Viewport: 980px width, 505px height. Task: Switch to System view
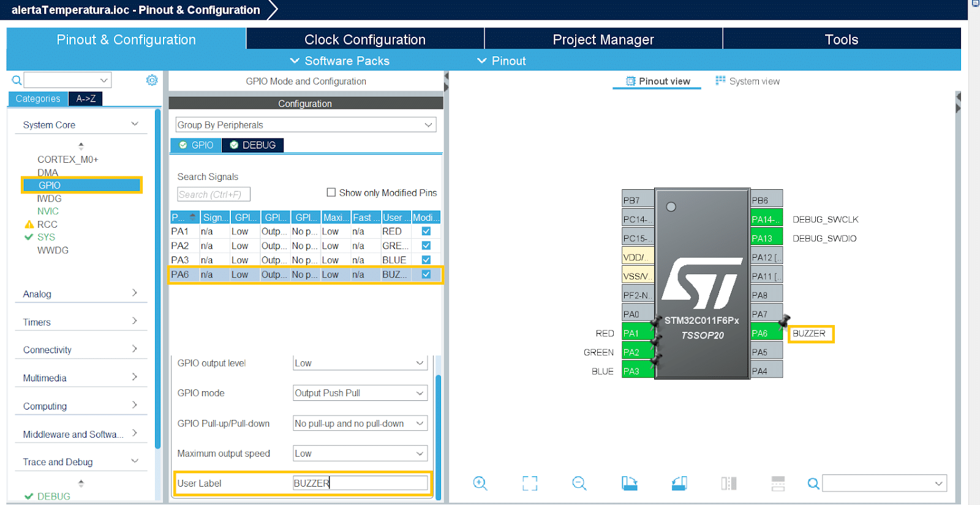[747, 81]
